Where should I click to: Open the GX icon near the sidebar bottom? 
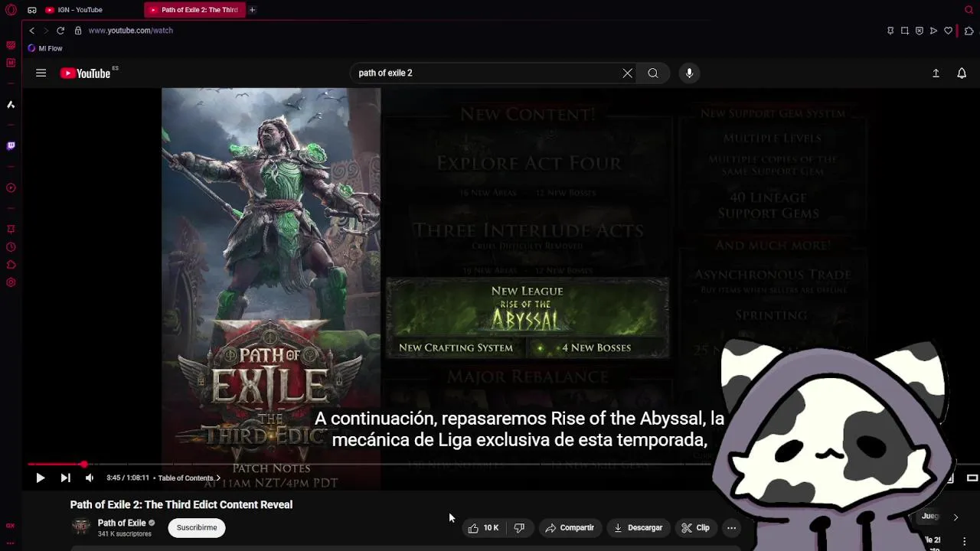[x=11, y=526]
